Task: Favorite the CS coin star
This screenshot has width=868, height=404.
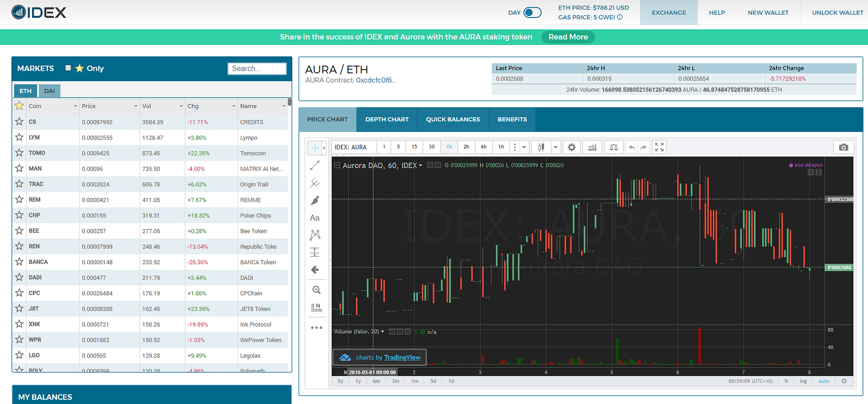Action: coord(19,121)
